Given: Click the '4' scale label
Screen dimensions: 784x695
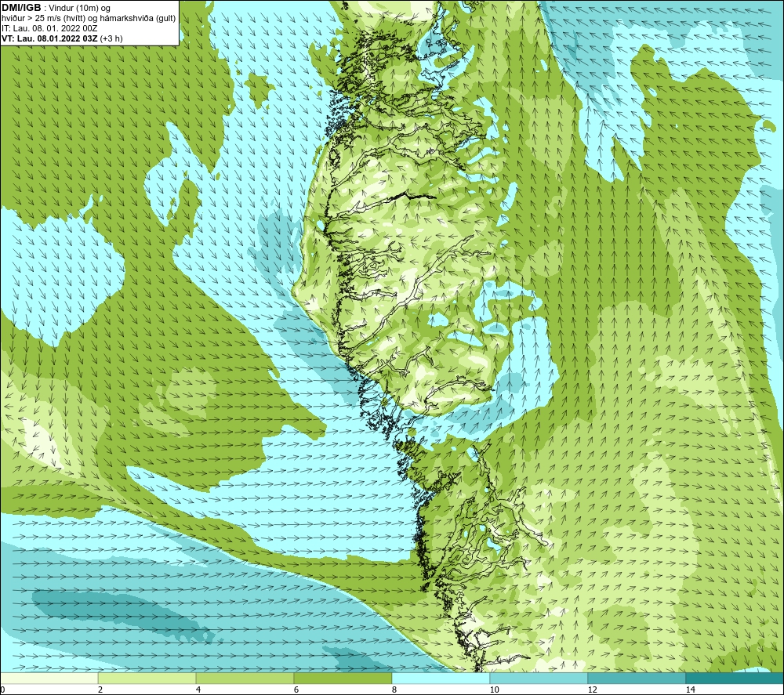Looking at the screenshot, I should [x=198, y=690].
